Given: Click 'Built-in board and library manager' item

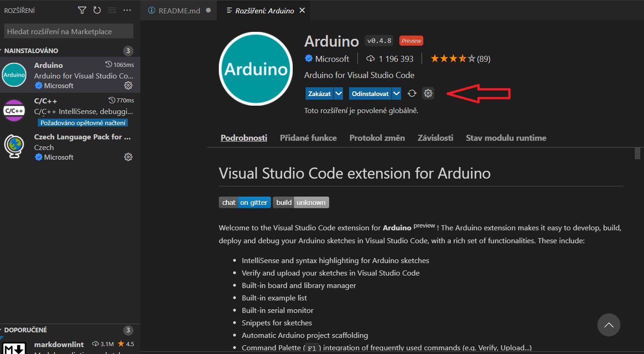Looking at the screenshot, I should point(299,285).
